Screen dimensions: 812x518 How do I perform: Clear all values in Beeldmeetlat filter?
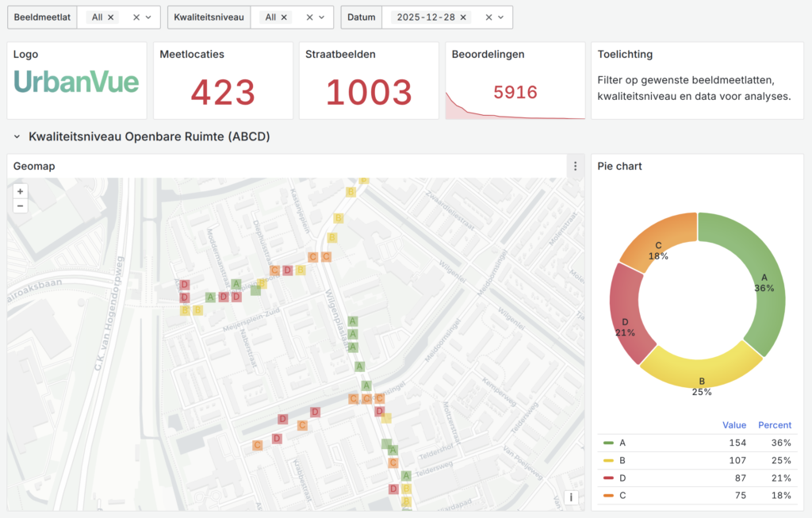coord(136,17)
